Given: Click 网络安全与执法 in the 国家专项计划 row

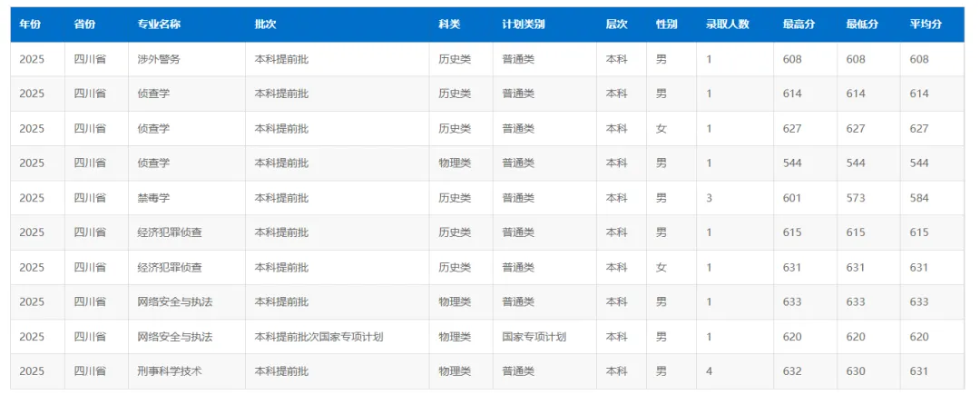Looking at the screenshot, I should pyautogui.click(x=175, y=337).
